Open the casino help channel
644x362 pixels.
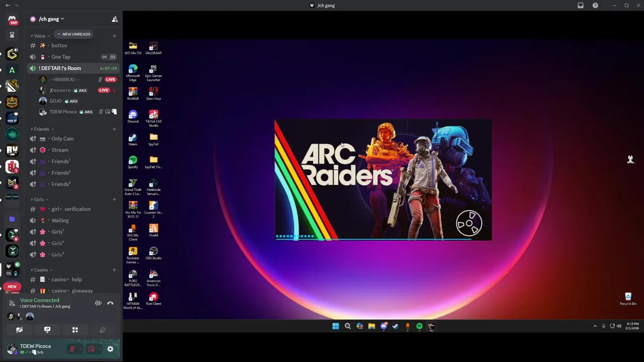pos(73,280)
